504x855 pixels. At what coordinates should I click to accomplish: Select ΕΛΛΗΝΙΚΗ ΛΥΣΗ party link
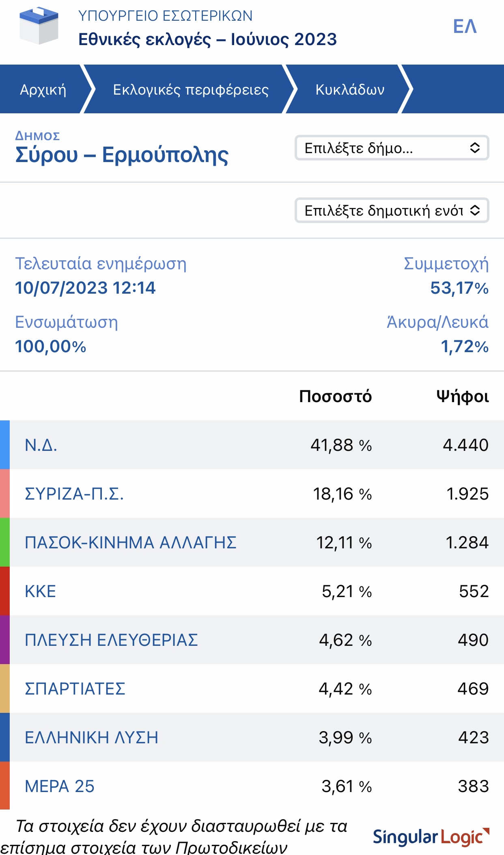pos(92,738)
